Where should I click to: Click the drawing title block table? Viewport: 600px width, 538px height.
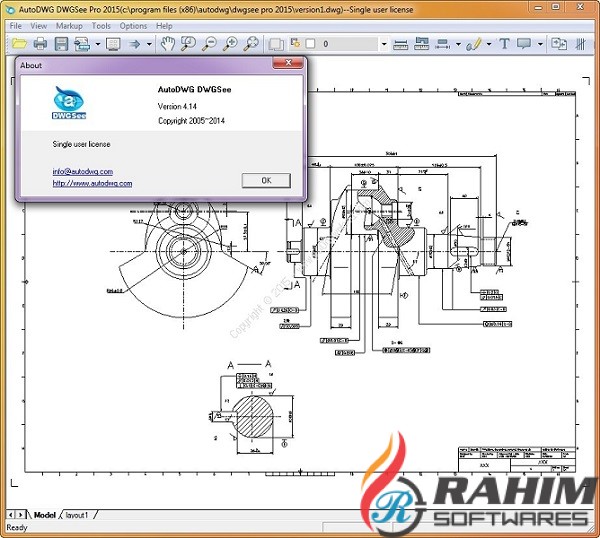pos(517,459)
